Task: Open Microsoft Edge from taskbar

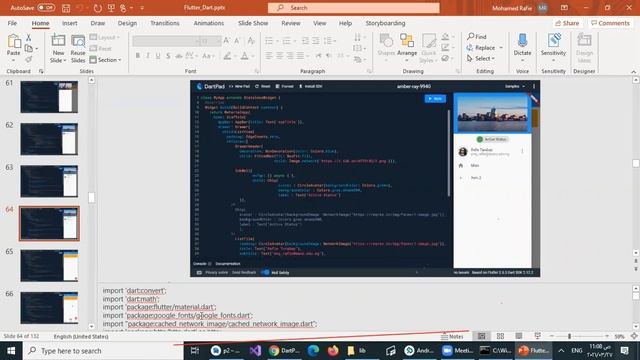Action: tap(313, 351)
